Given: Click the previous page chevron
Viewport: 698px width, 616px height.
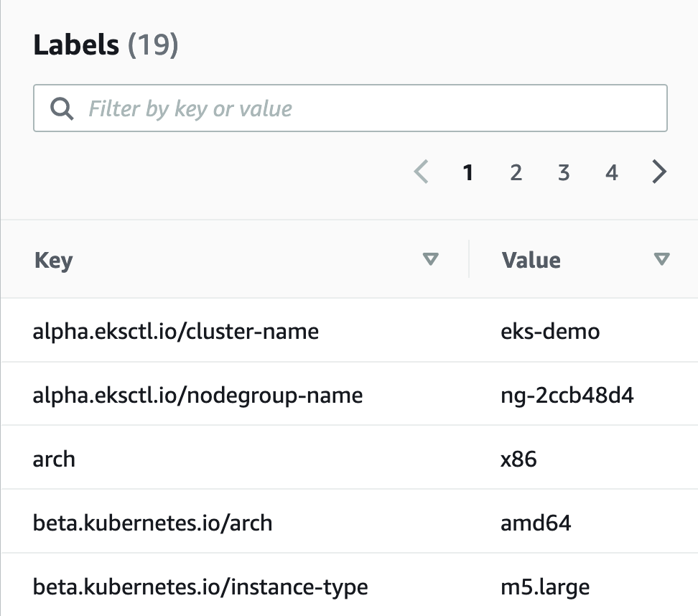Looking at the screenshot, I should [422, 172].
